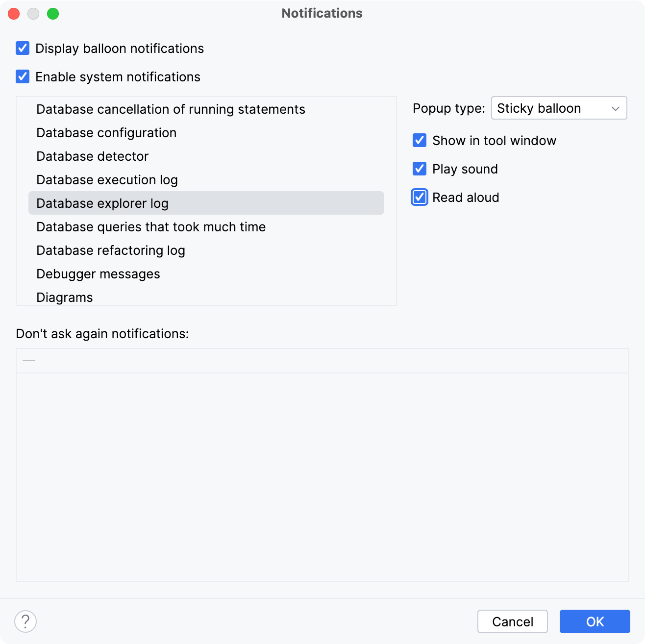Open the help question mark icon
645x644 pixels.
(25, 621)
